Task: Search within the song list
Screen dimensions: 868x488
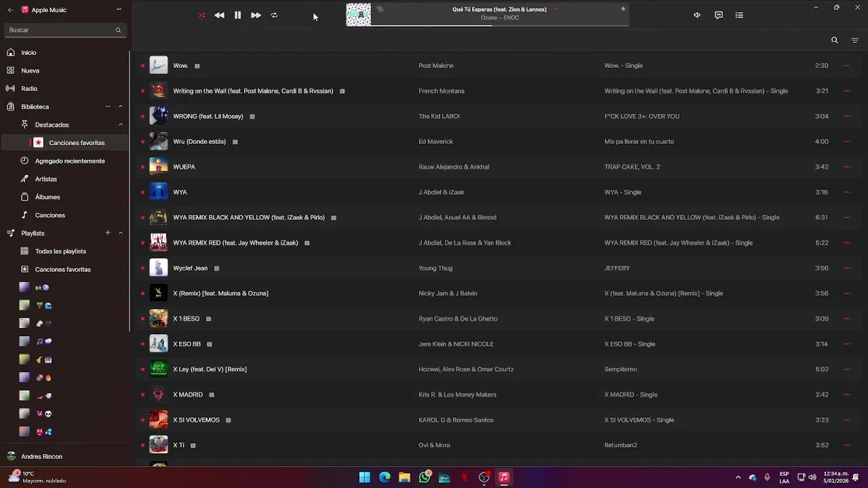Action: (835, 40)
